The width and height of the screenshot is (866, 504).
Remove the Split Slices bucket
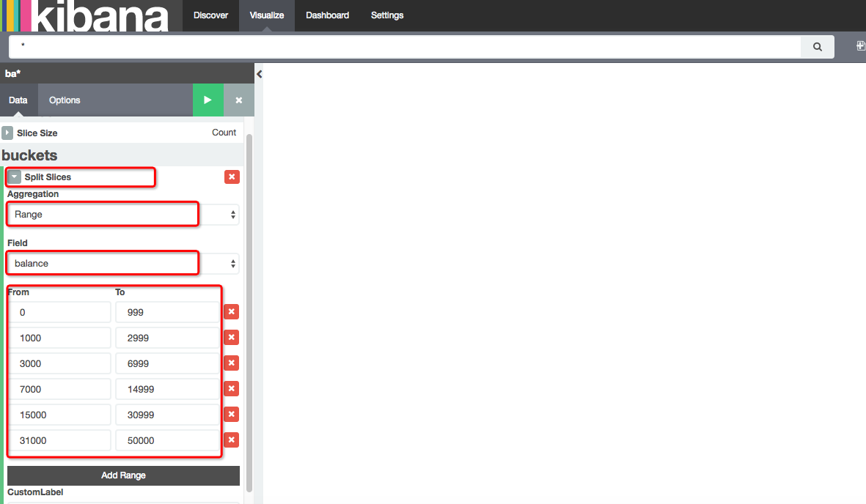(x=232, y=177)
